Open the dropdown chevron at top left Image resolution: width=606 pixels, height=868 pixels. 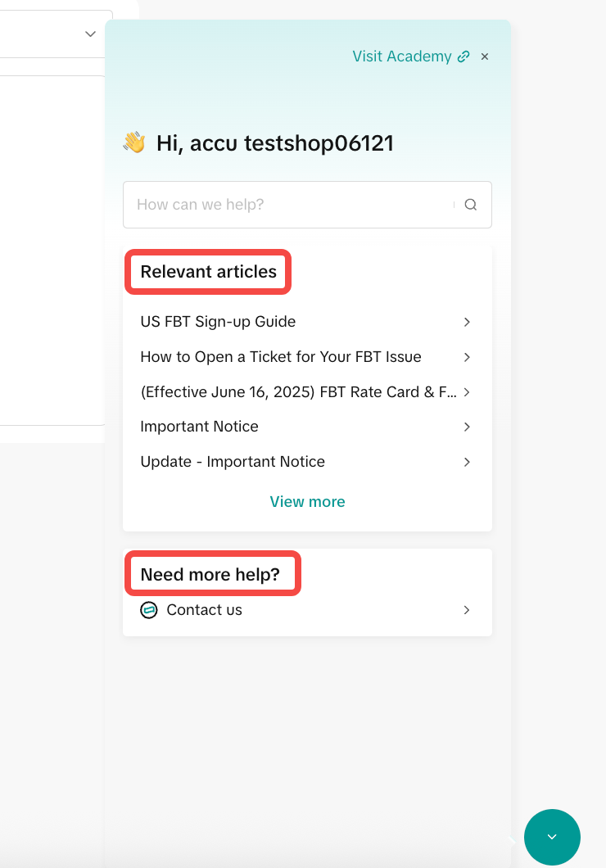click(90, 34)
